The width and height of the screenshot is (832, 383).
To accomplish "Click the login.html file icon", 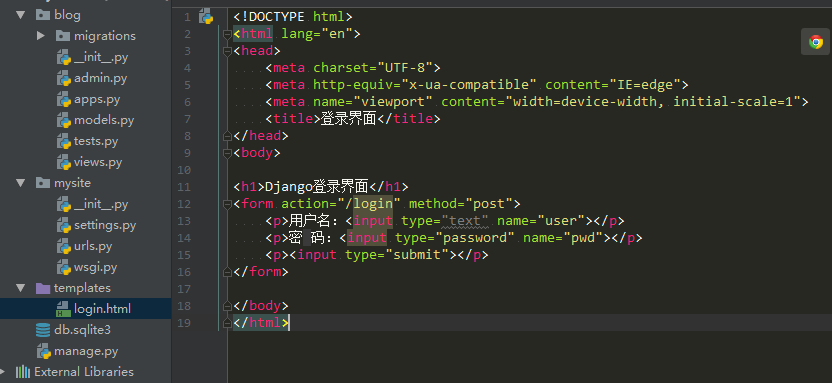I will point(64,309).
